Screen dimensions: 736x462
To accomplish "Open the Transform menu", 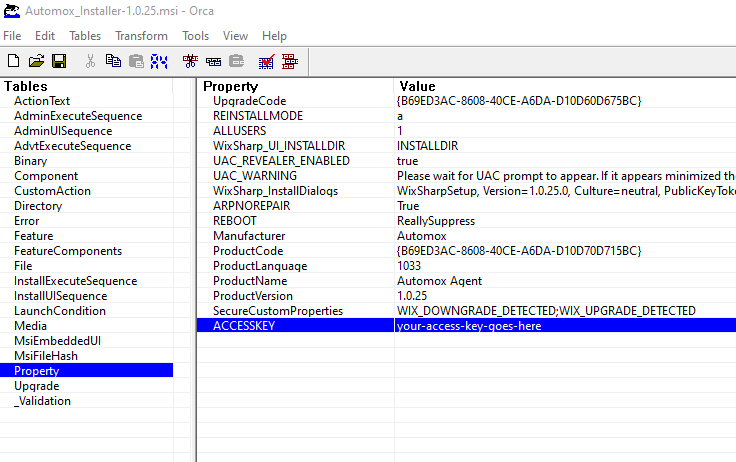I will [x=141, y=36].
